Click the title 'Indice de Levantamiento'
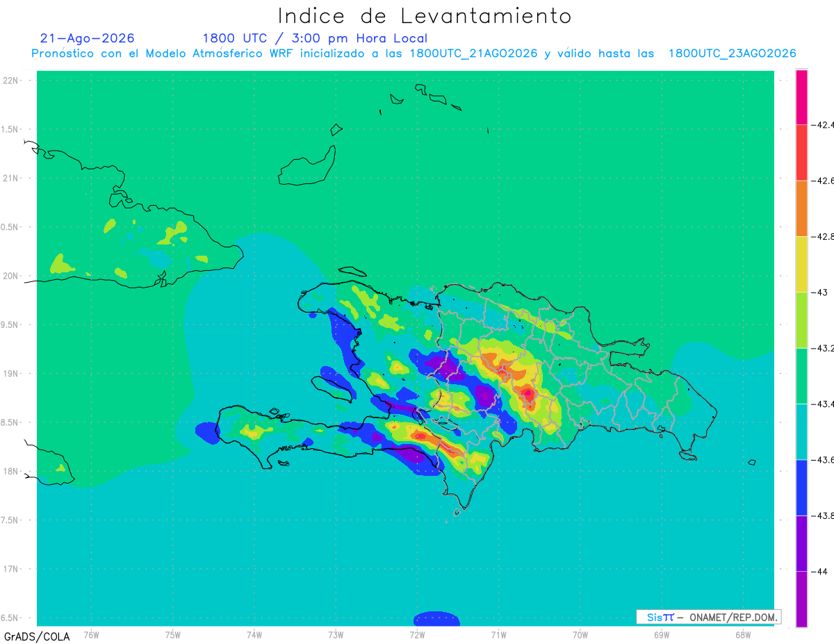 pyautogui.click(x=425, y=16)
